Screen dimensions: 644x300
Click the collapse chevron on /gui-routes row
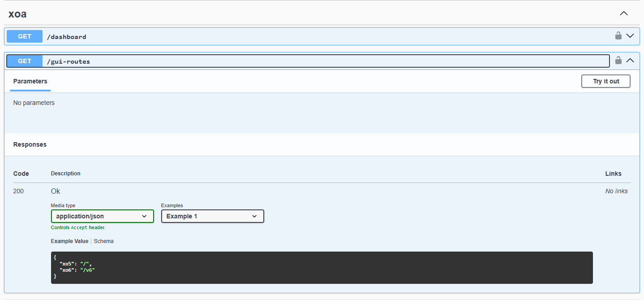(x=630, y=60)
